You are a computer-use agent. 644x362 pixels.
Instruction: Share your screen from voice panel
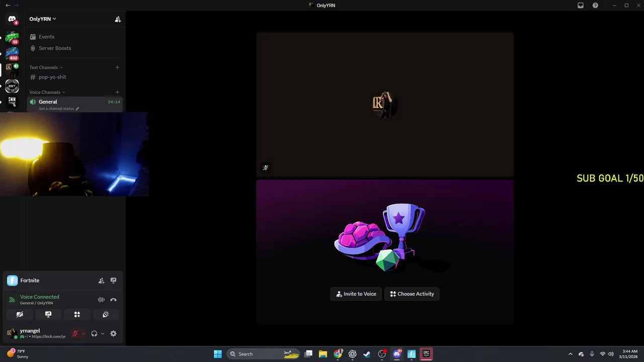pyautogui.click(x=48, y=314)
